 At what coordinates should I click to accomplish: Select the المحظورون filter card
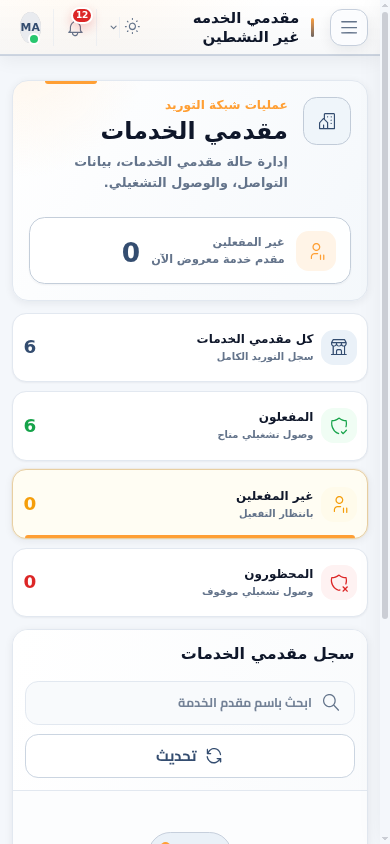(190, 582)
